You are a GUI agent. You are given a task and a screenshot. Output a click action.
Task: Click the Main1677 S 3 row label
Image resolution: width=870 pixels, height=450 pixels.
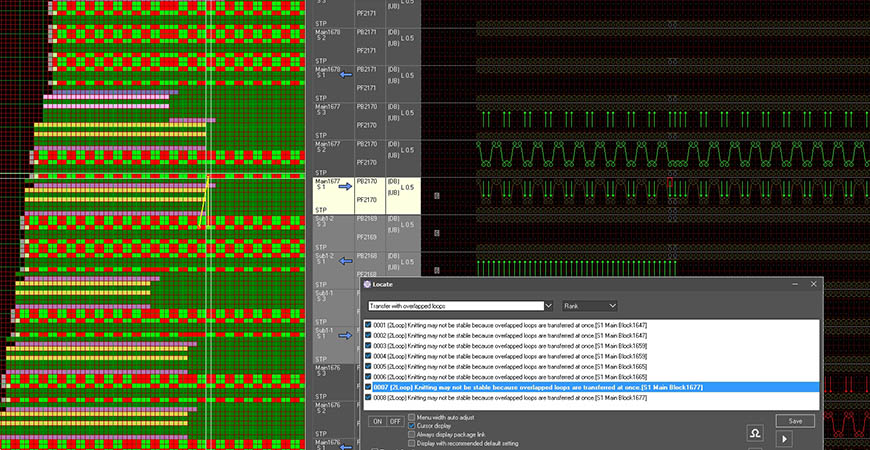327,109
